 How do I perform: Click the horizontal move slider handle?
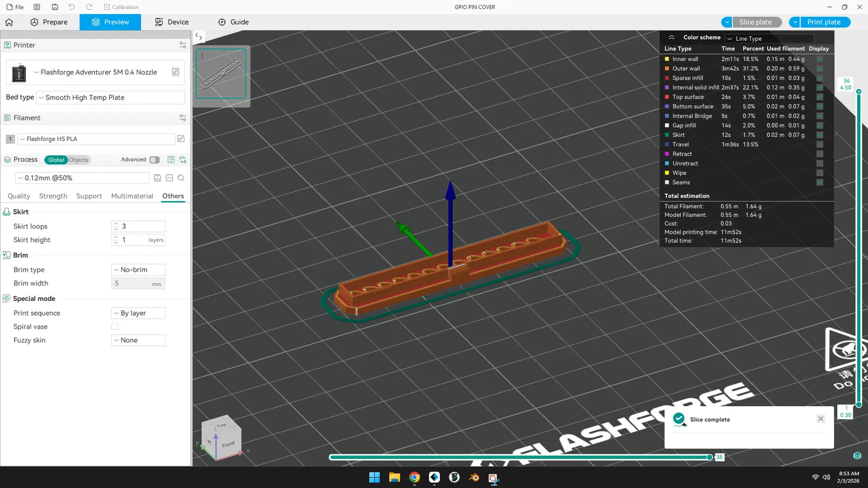click(710, 457)
